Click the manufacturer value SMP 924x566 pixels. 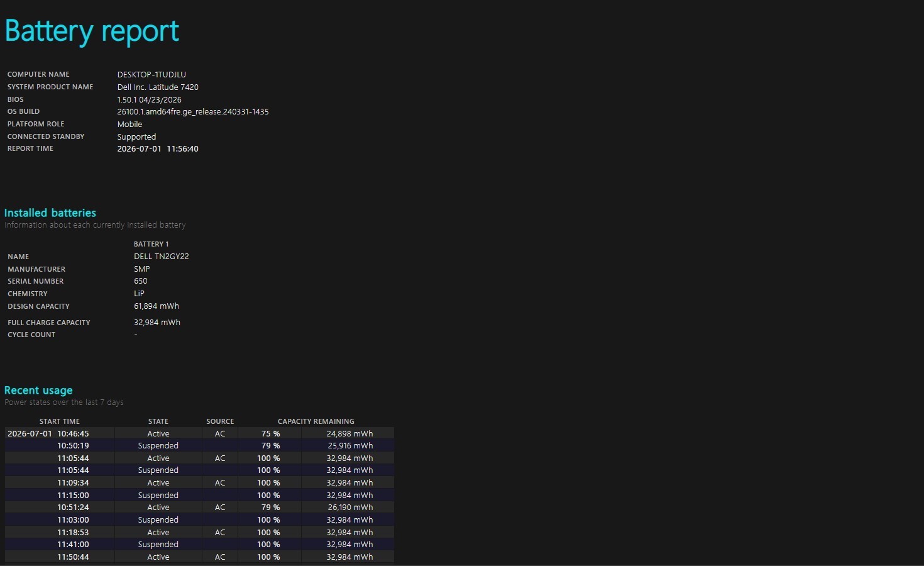142,269
